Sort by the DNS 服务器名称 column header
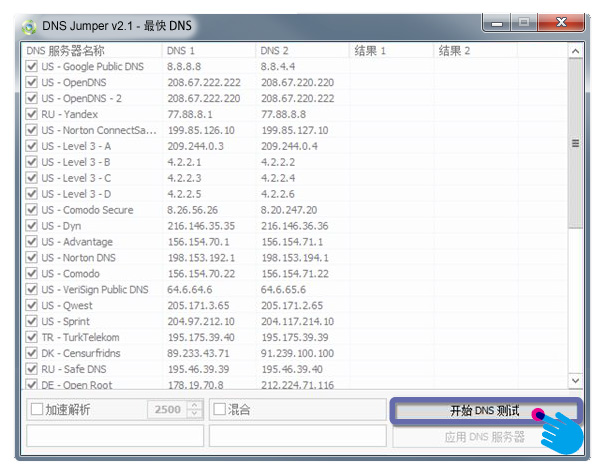Screen dimensions: 605x475 [92, 50]
